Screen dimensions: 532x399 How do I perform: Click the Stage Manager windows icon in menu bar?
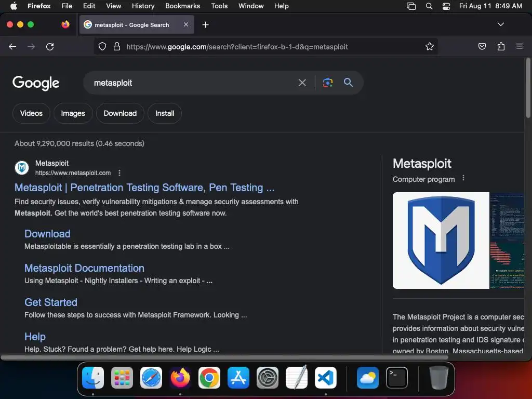[411, 6]
